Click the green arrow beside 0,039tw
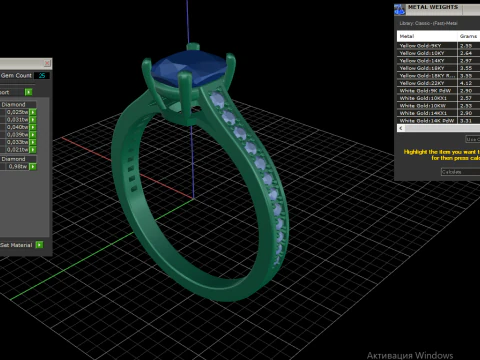The image size is (480, 360). click(33, 135)
